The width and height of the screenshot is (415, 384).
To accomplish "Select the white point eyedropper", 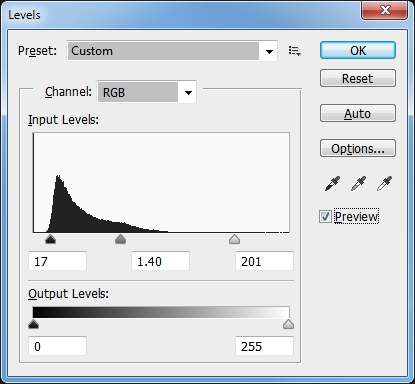I will [x=384, y=184].
